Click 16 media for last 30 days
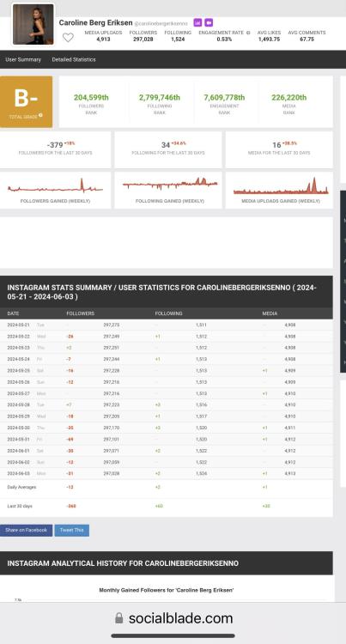 [x=276, y=145]
